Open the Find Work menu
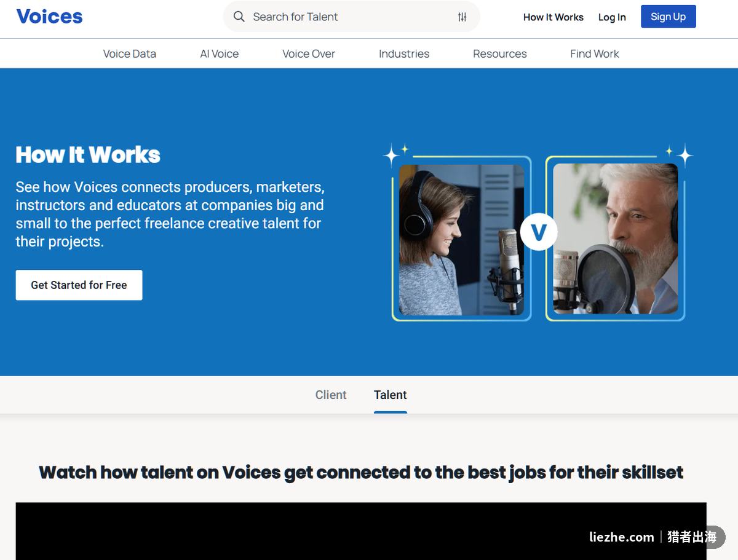The width and height of the screenshot is (738, 560). [x=595, y=53]
